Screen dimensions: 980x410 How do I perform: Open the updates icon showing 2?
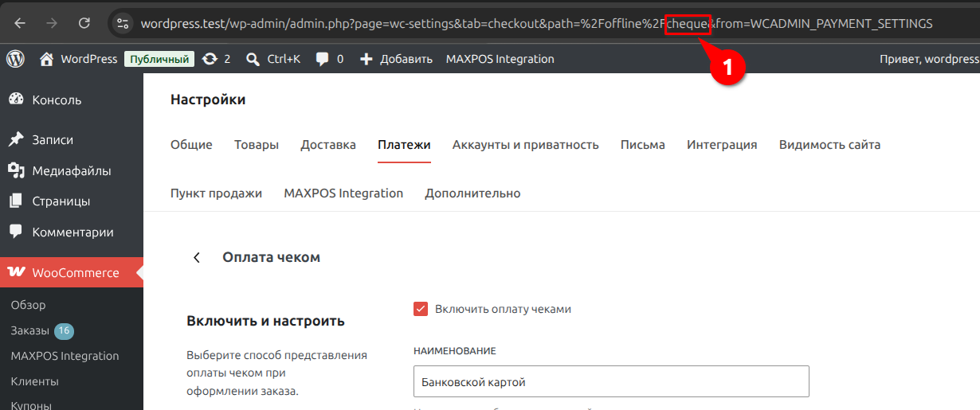point(217,59)
